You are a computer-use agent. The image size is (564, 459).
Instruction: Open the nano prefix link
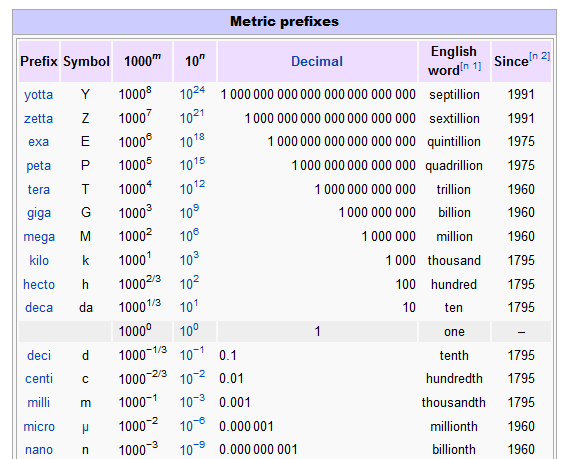tap(39, 450)
